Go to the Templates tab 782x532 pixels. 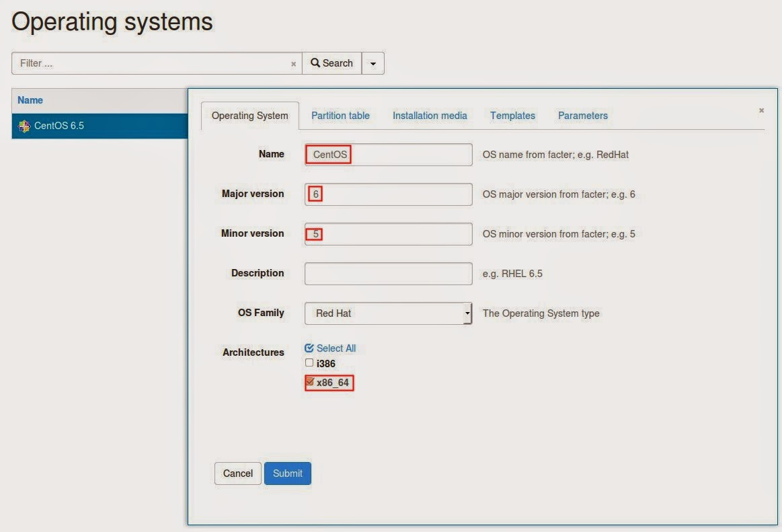pyautogui.click(x=512, y=116)
